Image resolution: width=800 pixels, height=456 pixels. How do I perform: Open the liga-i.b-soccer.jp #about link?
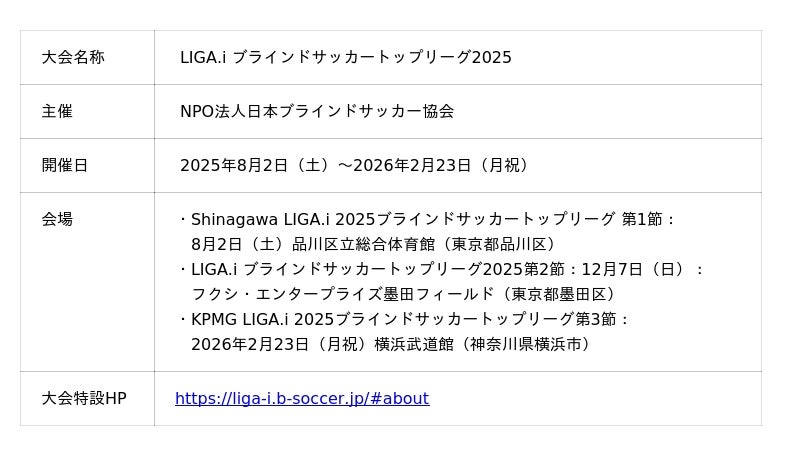click(x=302, y=399)
